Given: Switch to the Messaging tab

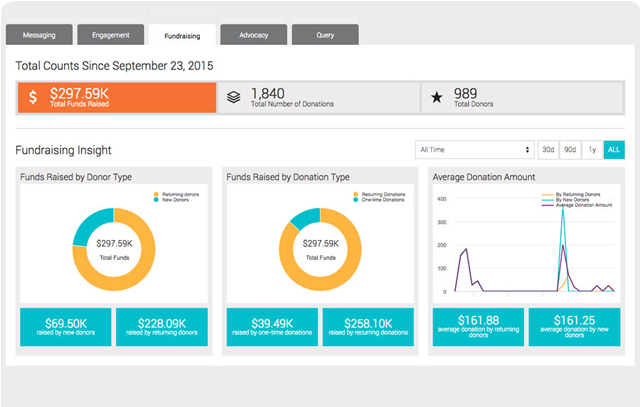Looking at the screenshot, I should pos(39,35).
